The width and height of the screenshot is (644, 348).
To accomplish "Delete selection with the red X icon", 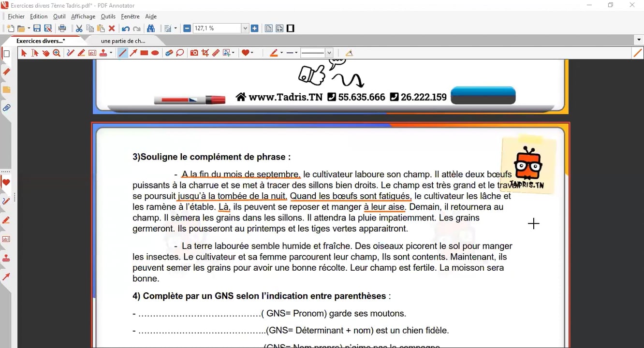I will tap(112, 29).
